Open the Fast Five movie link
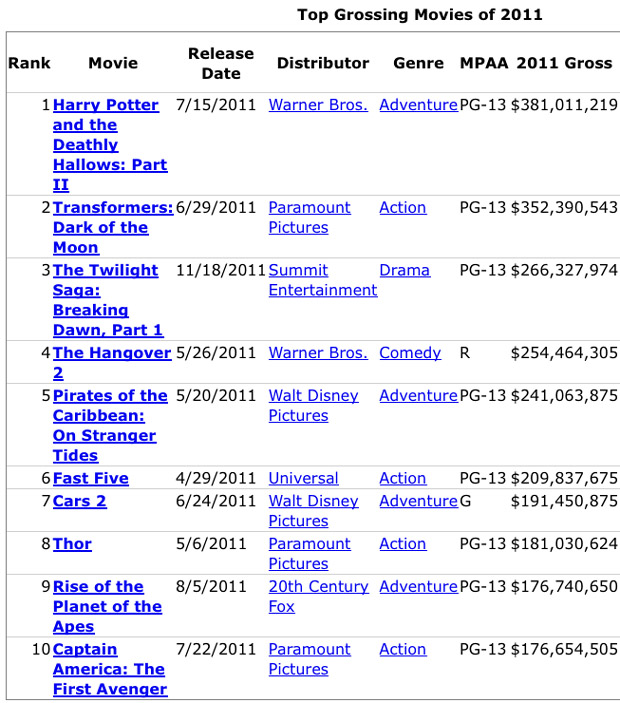Screen dimensions: 620x703 (91, 478)
